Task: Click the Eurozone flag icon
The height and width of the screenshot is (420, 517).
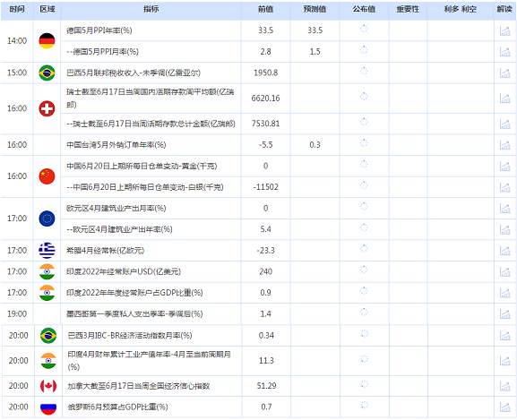Action: tap(47, 219)
